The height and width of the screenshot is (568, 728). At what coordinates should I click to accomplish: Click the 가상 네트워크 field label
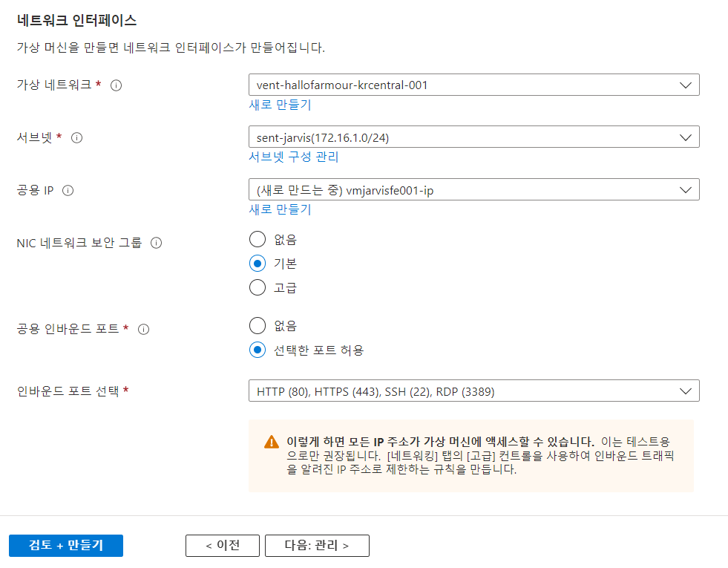54,85
